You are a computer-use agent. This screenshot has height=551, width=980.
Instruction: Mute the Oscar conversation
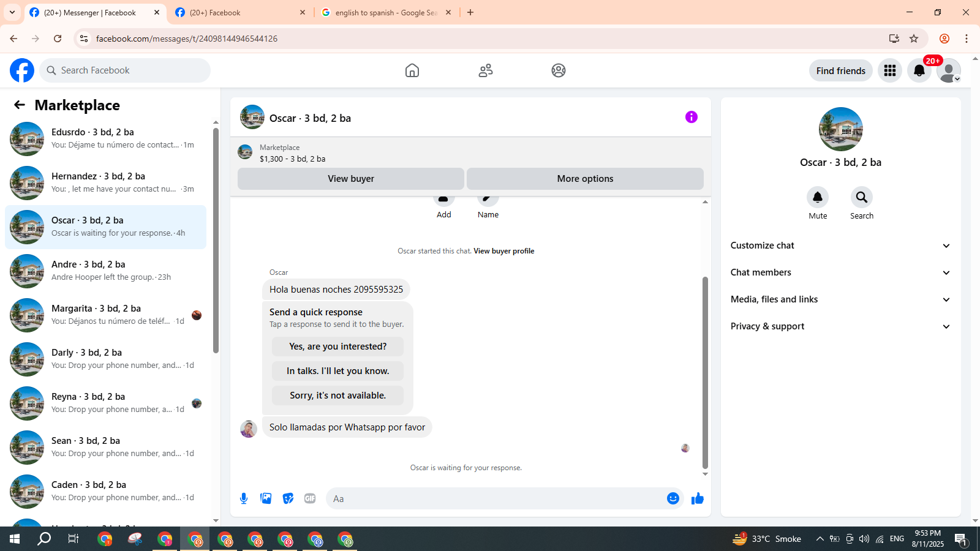click(818, 197)
